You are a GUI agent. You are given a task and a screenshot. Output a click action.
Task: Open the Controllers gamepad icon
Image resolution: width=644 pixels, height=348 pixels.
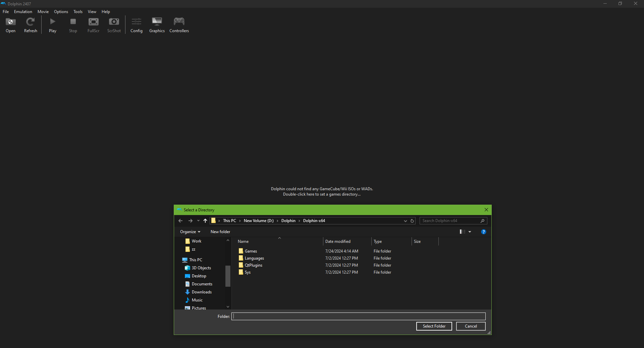pyautogui.click(x=179, y=25)
